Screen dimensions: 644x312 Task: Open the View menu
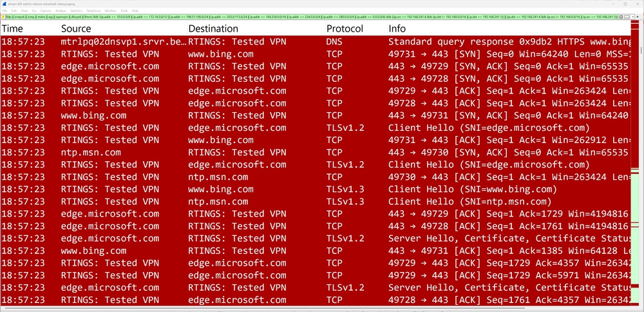(24, 11)
